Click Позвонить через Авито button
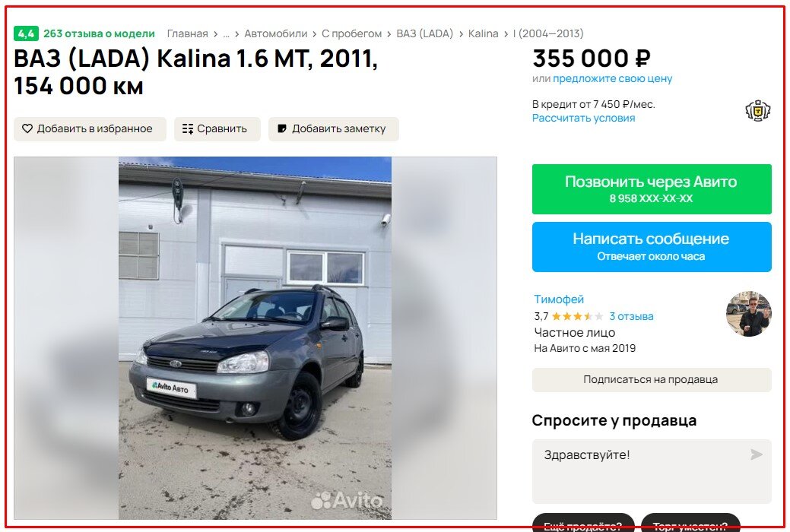The width and height of the screenshot is (790, 532). 652,189
